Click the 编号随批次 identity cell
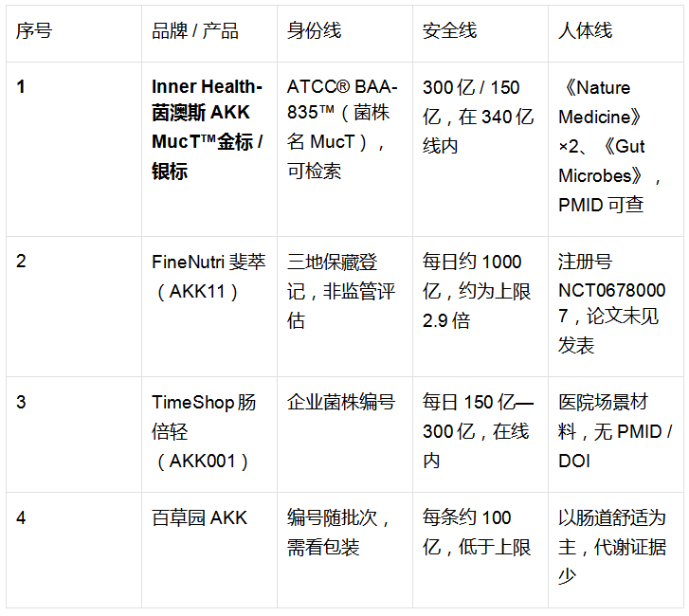The image size is (689, 616). click(345, 550)
